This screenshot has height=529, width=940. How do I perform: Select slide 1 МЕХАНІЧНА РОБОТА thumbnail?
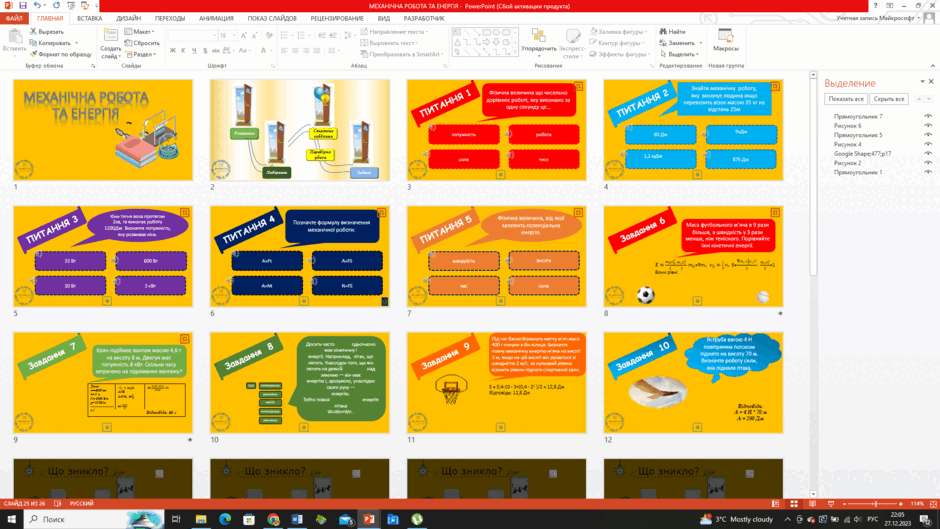(x=103, y=130)
